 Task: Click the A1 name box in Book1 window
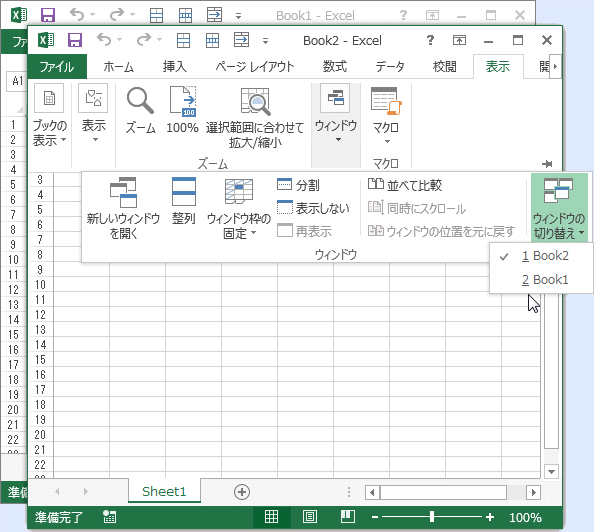pos(17,81)
